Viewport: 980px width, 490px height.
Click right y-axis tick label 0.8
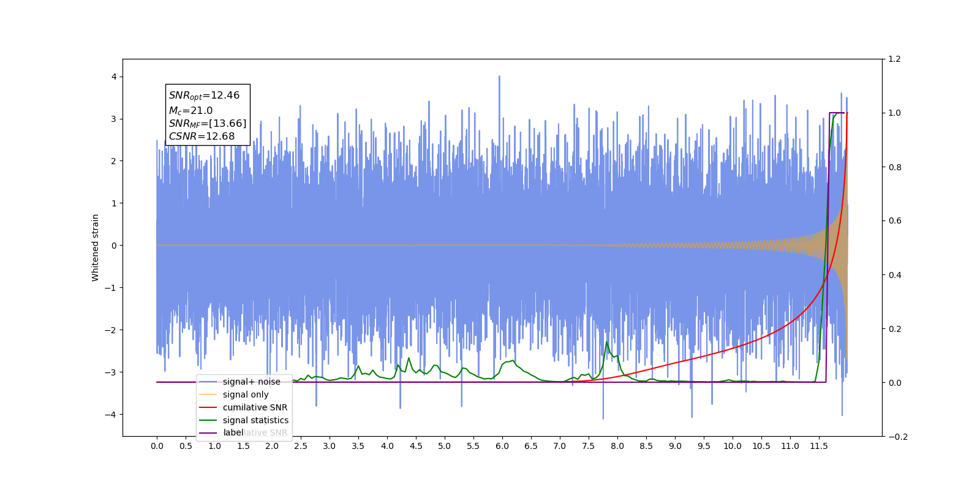894,167
